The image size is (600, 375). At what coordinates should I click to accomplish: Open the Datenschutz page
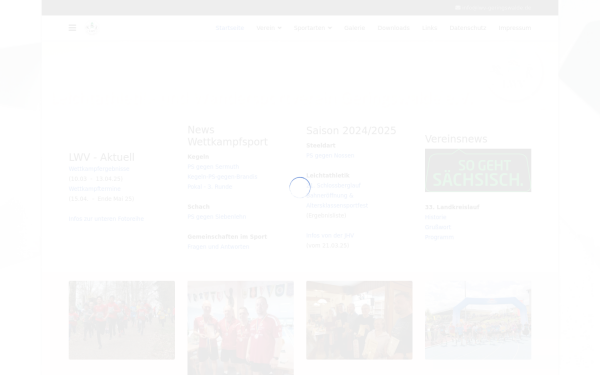468,28
